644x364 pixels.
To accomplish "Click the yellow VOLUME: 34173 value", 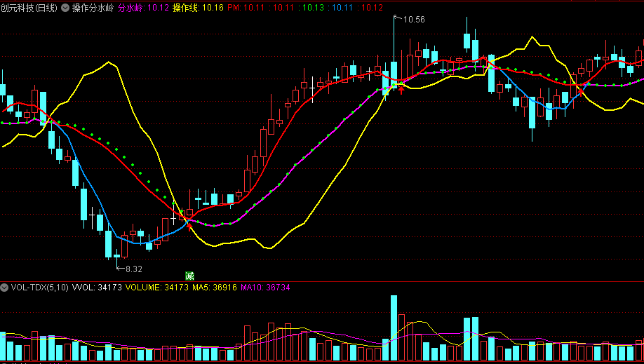I will (x=157, y=288).
